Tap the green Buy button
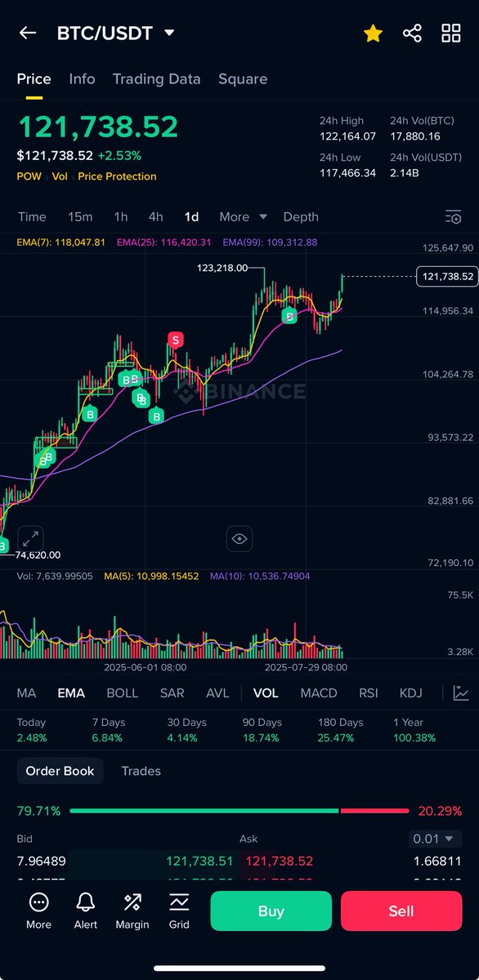The height and width of the screenshot is (980, 479). coord(271,911)
